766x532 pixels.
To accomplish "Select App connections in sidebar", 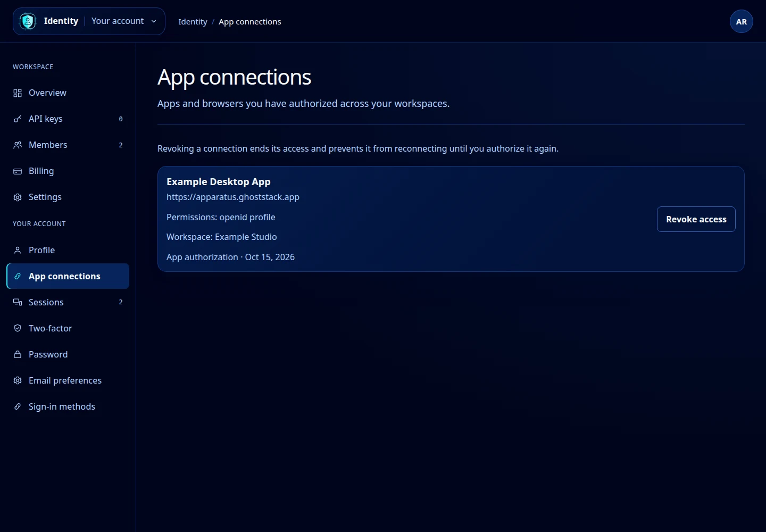I will (x=68, y=276).
